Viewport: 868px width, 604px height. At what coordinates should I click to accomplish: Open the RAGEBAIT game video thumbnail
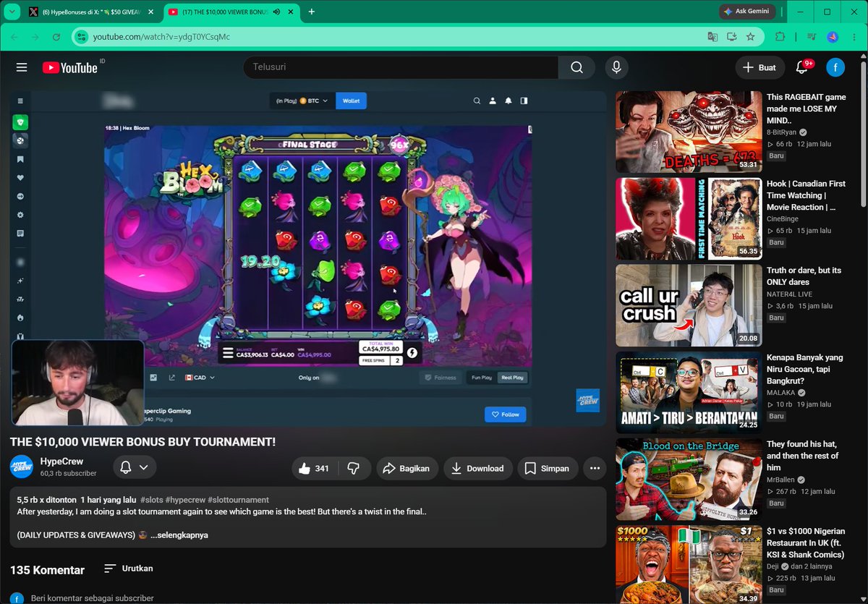689,132
